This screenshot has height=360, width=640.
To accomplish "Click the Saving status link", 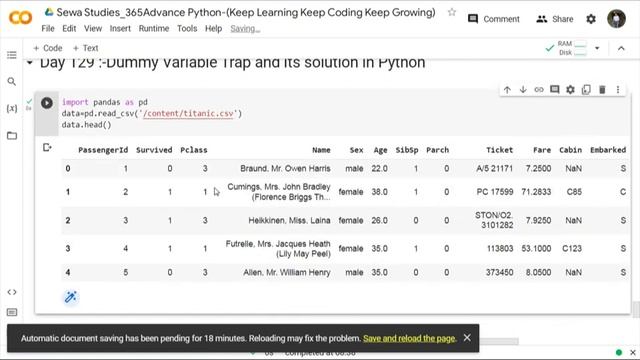I will pyautogui.click(x=245, y=29).
